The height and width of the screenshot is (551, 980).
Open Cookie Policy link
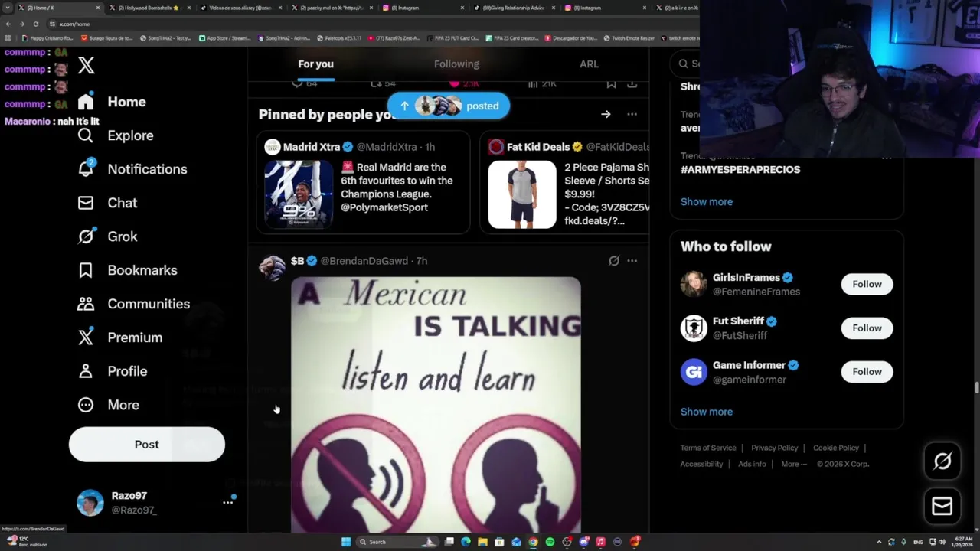point(836,448)
